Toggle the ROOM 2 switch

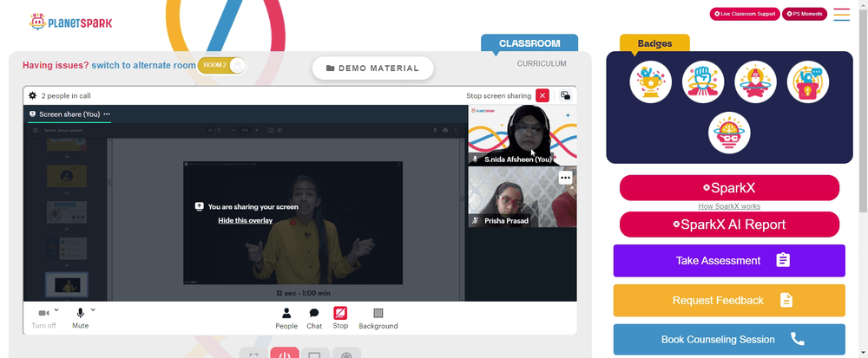pos(221,65)
